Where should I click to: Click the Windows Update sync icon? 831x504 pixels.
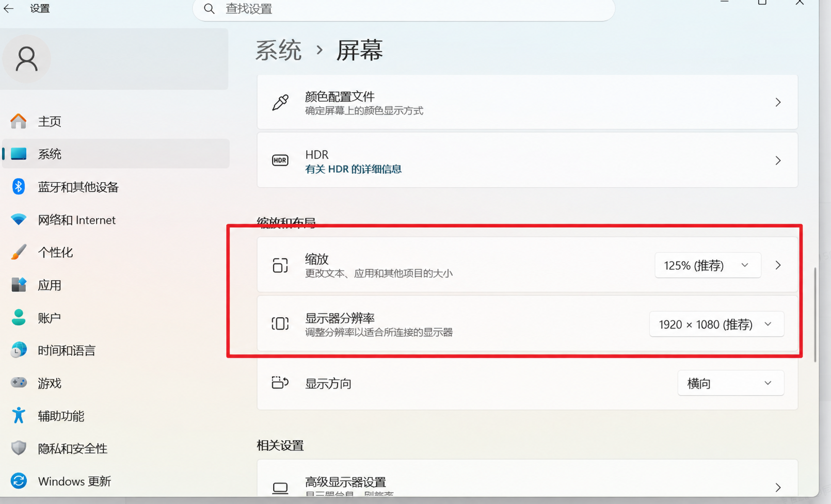pos(19,481)
